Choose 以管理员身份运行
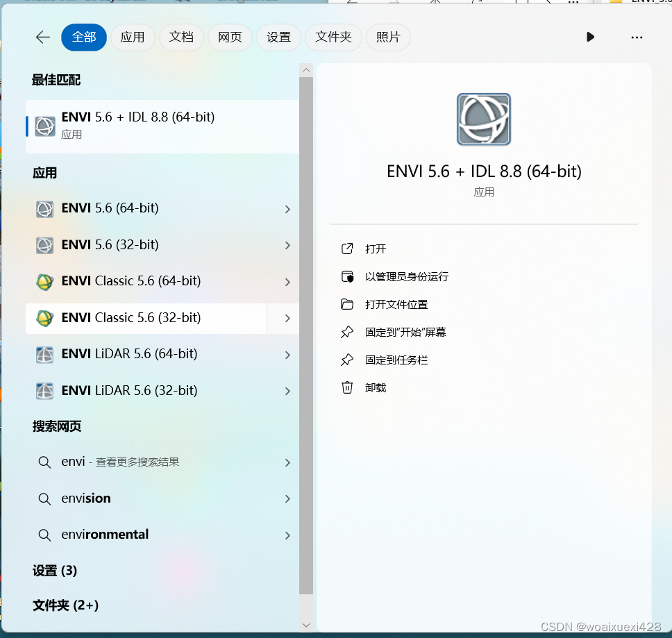Viewport: 672px width, 638px height. [x=407, y=277]
